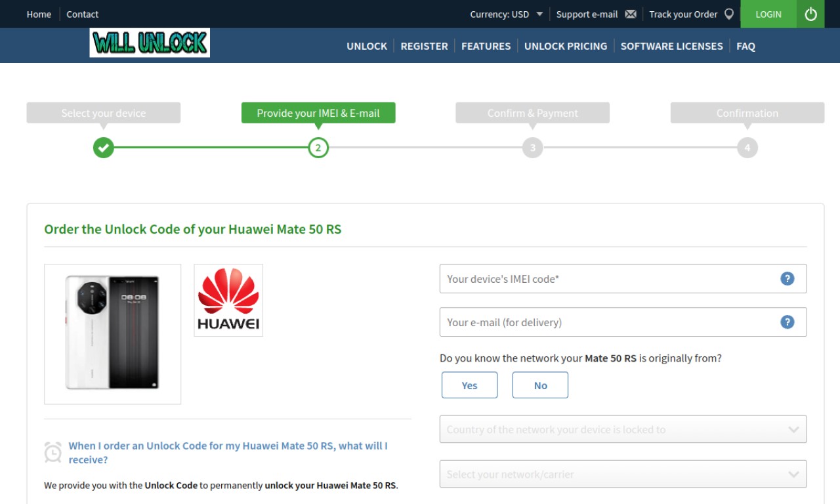
Task: Click the 'Do you know the network' question text
Action: (x=581, y=358)
